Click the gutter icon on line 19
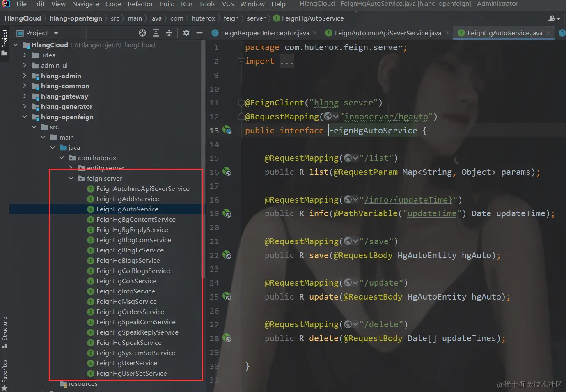This screenshot has height=392, width=566. [x=227, y=213]
